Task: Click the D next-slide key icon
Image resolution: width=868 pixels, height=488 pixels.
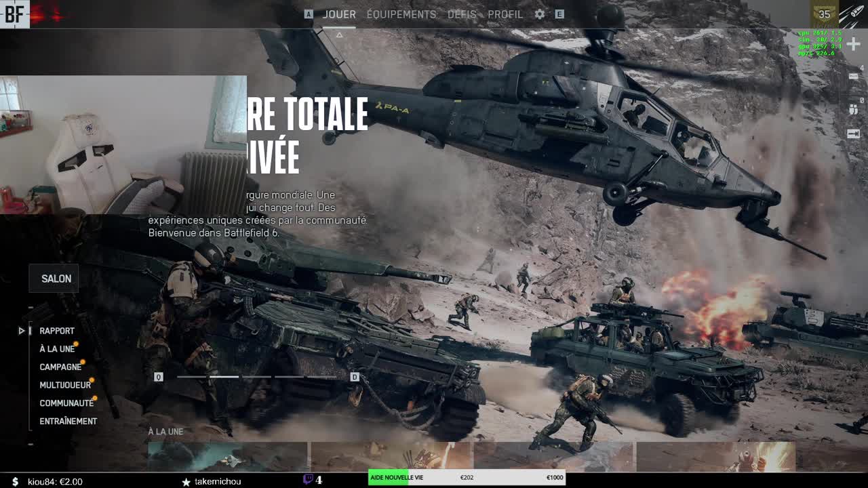Action: 355,377
